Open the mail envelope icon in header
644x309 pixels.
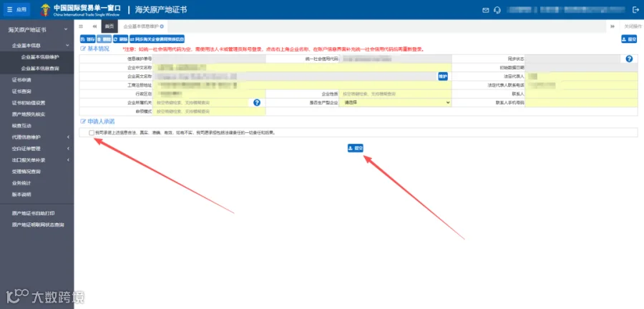[x=486, y=10]
